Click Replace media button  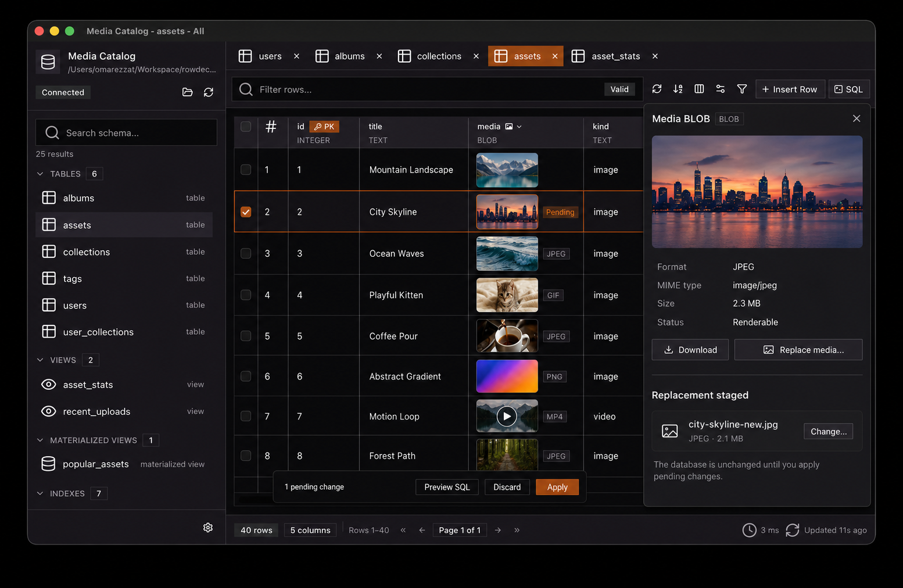click(798, 350)
